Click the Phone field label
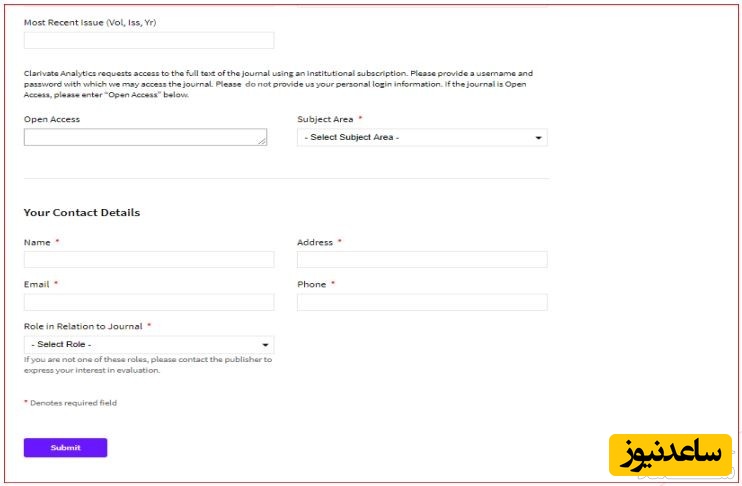742x486 pixels. pos(311,284)
